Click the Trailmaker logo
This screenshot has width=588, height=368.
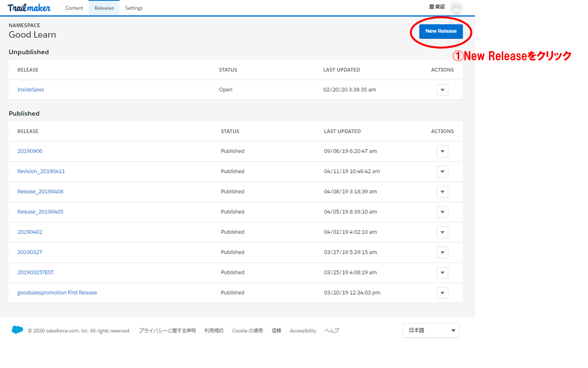click(29, 8)
